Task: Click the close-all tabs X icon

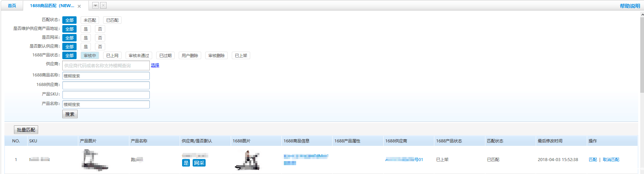Action: point(103,5)
